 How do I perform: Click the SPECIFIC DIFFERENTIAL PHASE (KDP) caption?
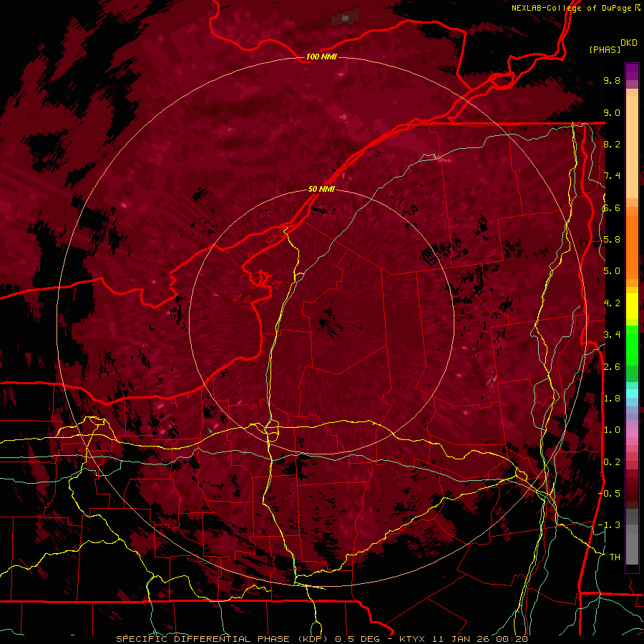pos(222,639)
